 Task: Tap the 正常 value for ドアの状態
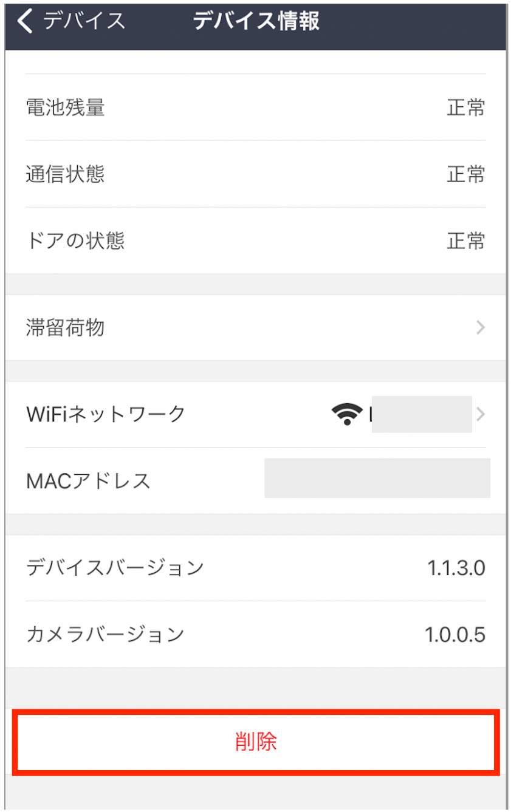coord(466,241)
